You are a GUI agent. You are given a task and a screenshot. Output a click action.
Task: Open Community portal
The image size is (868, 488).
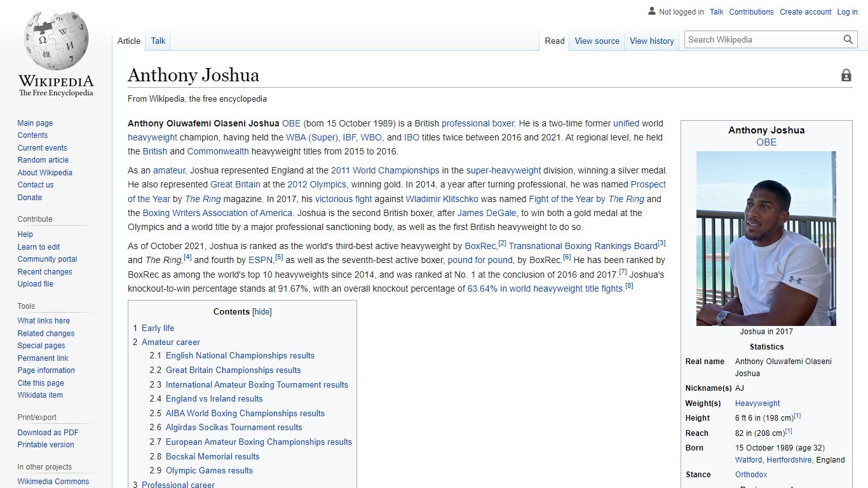47,259
